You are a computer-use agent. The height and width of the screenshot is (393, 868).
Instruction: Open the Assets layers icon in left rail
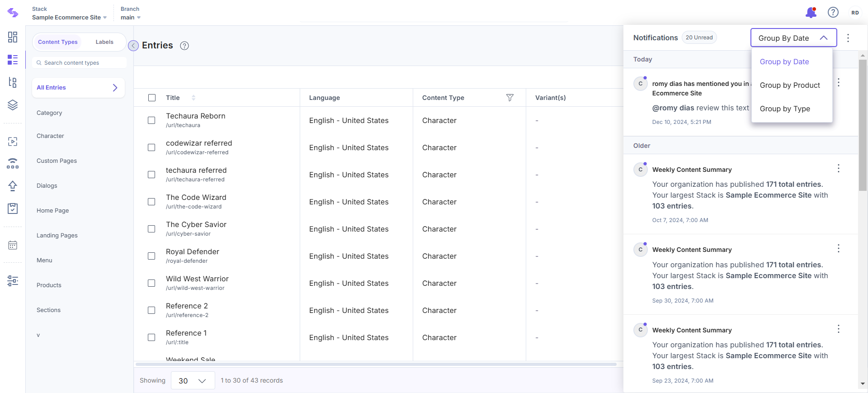click(13, 105)
